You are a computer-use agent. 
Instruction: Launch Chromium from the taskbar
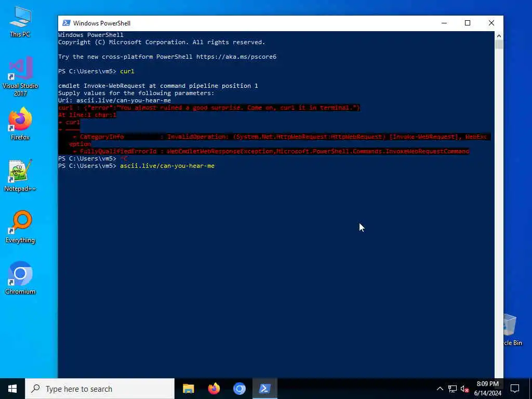click(x=239, y=389)
